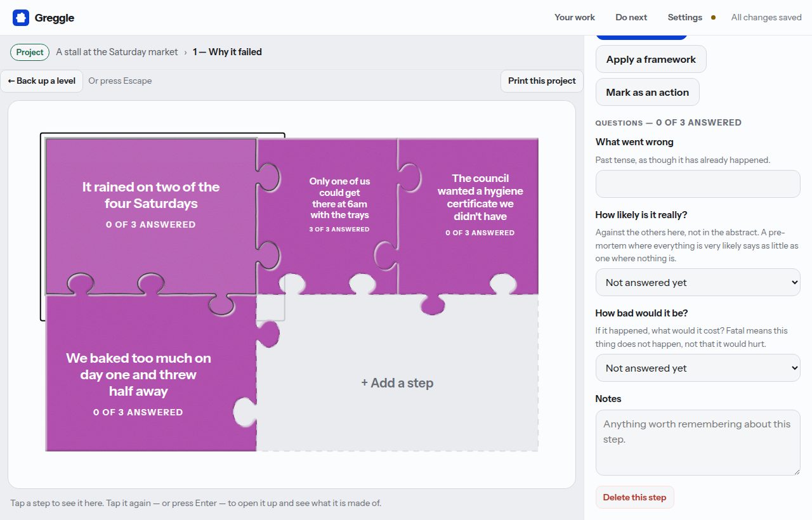Click the All changes saved status

(x=766, y=18)
